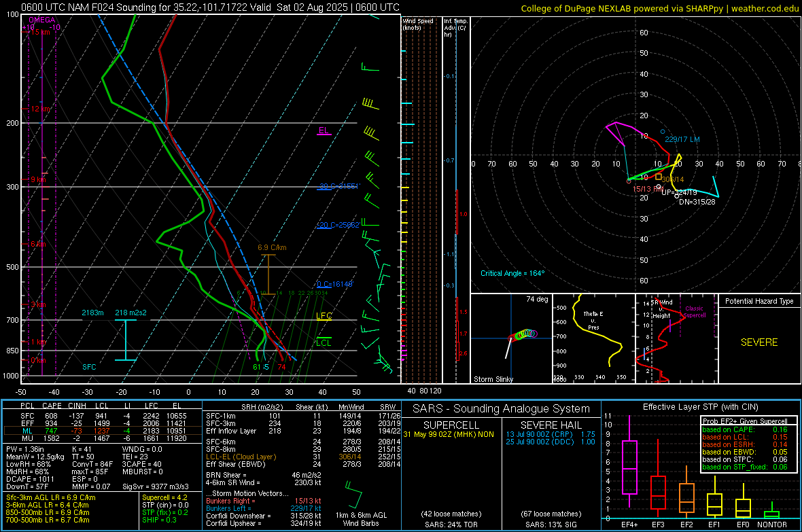Click the SARS: 24% TOR text
Screen dimensions: 802x532
[451, 525]
